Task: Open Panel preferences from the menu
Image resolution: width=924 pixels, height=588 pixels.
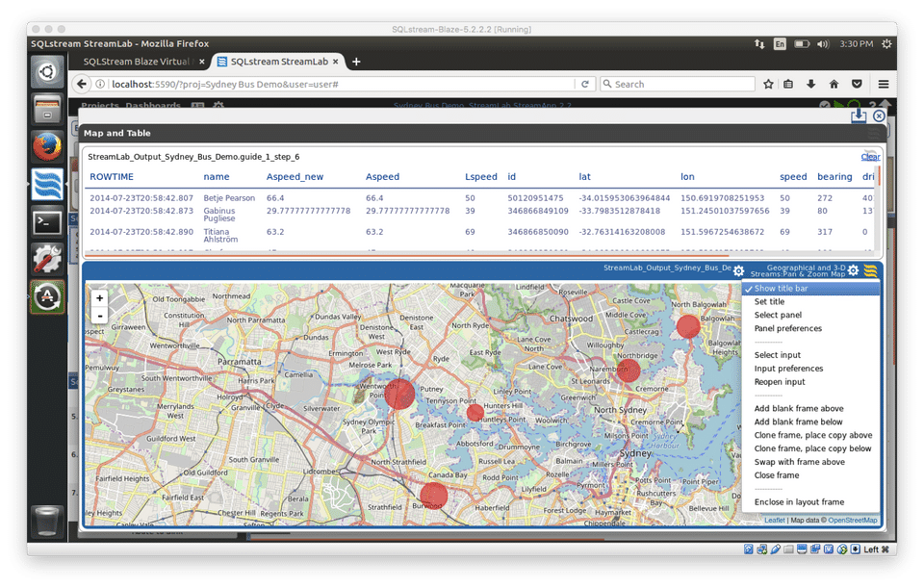Action: [788, 329]
